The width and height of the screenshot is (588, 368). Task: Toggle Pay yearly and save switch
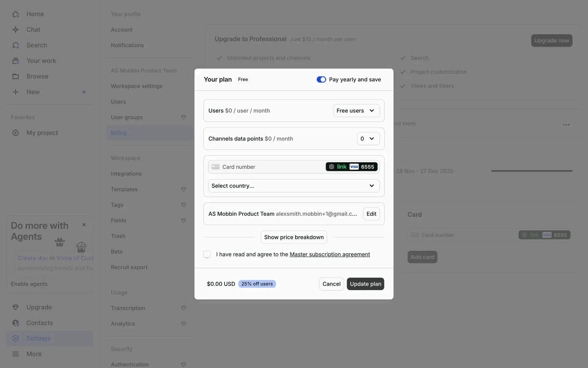(x=321, y=79)
